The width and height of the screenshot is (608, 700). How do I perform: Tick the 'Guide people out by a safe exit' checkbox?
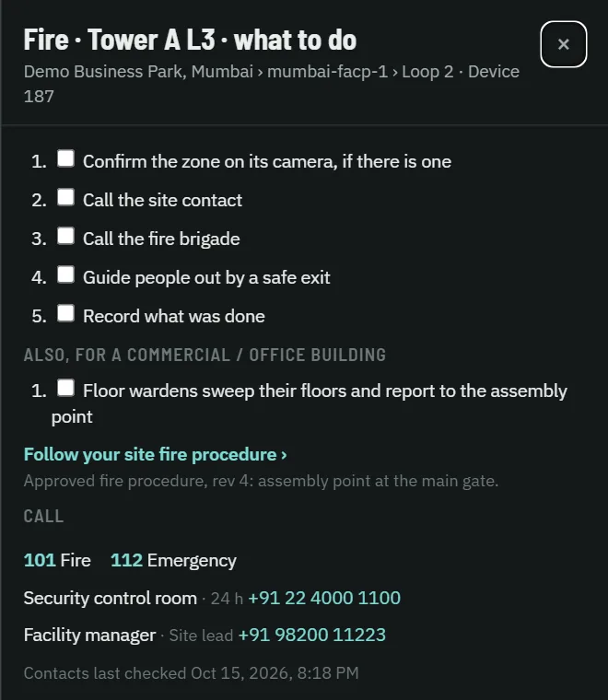pyautogui.click(x=65, y=274)
